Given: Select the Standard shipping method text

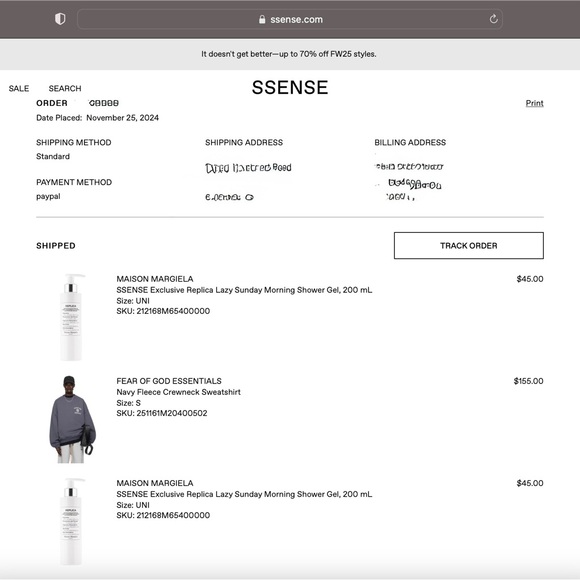Looking at the screenshot, I should pos(53,156).
